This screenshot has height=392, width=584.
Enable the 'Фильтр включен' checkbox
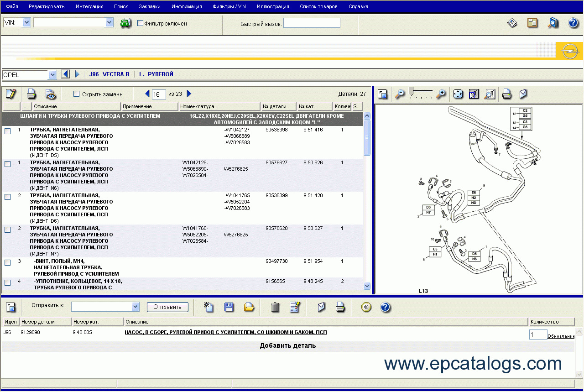(141, 23)
